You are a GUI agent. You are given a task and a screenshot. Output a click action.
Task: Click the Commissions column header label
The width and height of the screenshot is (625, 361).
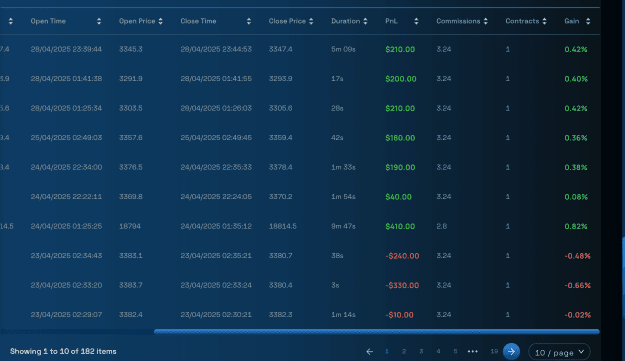[x=458, y=21]
